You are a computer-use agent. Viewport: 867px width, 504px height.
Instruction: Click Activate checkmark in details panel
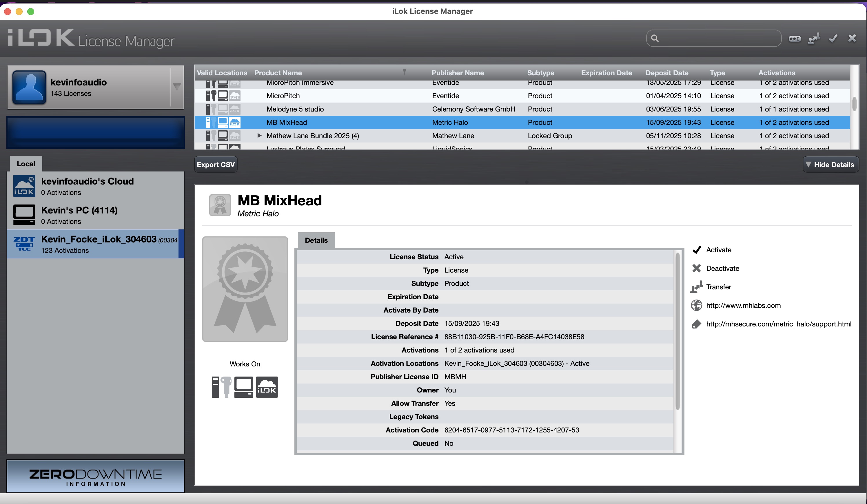696,250
